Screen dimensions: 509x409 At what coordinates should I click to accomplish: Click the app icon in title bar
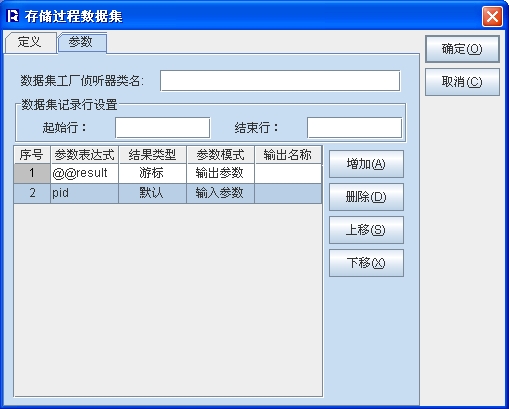tap(13, 16)
